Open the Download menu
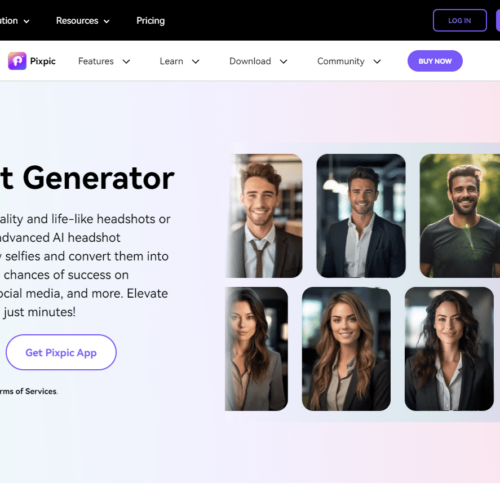500x500 pixels. click(250, 61)
